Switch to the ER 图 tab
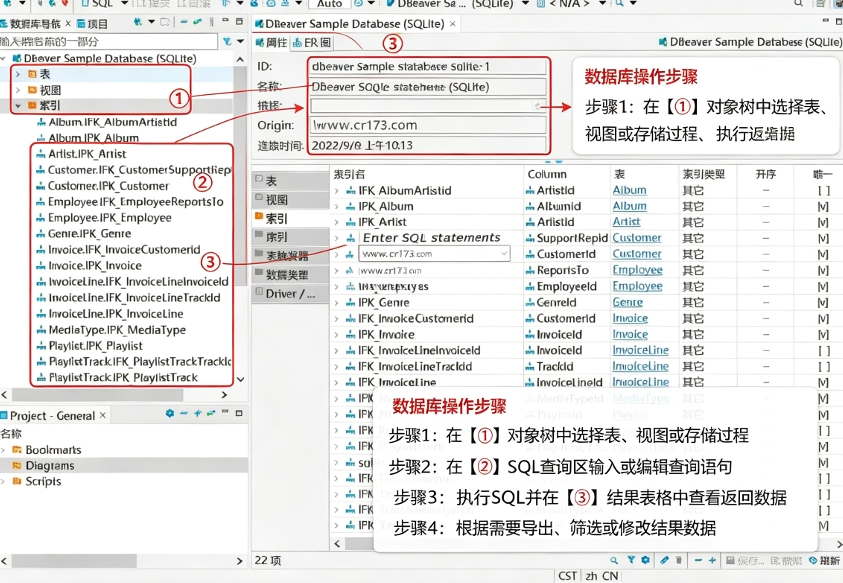The width and height of the screenshot is (843, 583). pyautogui.click(x=312, y=42)
